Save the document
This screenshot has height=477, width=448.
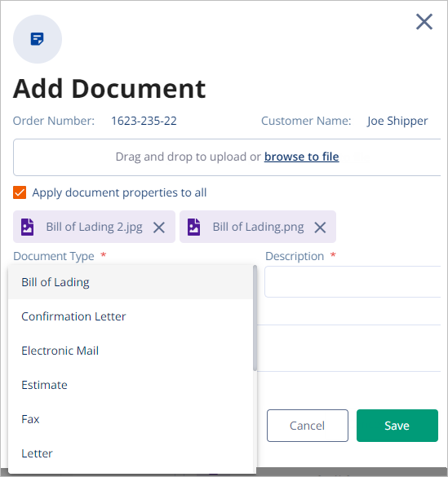click(x=397, y=426)
